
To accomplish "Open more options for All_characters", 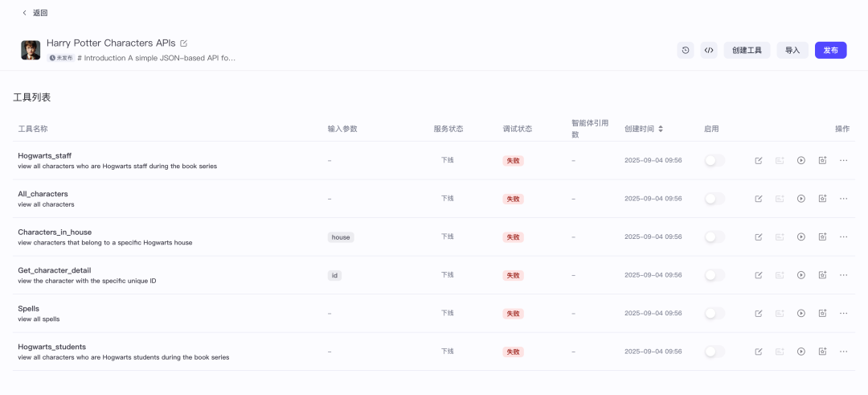I will point(844,199).
